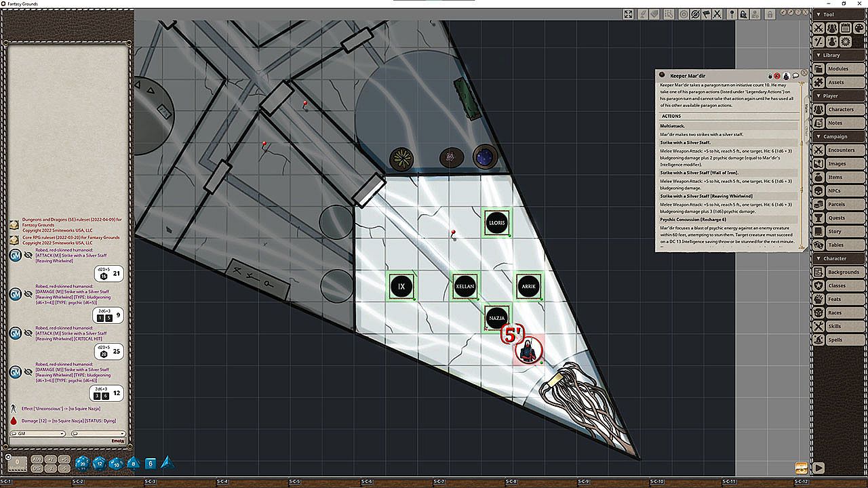This screenshot has height=488, width=868.
Task: Click the d8 die
Action: click(x=134, y=464)
